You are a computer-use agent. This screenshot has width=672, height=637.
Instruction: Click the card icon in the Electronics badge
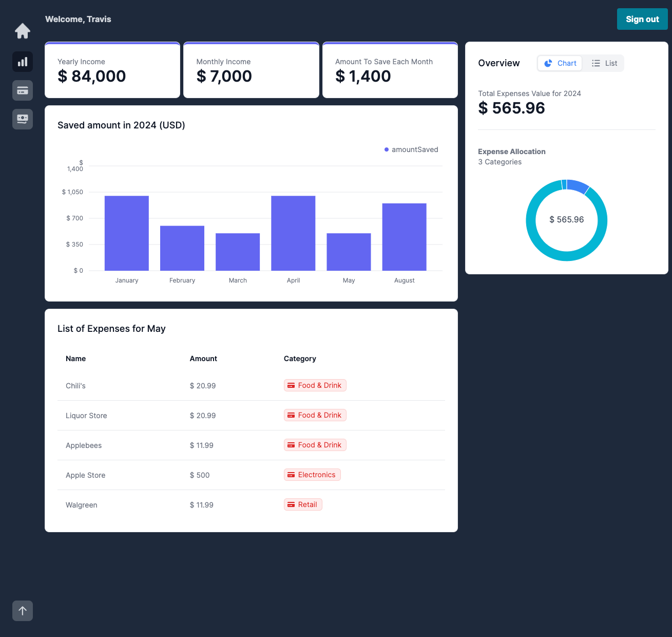(292, 475)
